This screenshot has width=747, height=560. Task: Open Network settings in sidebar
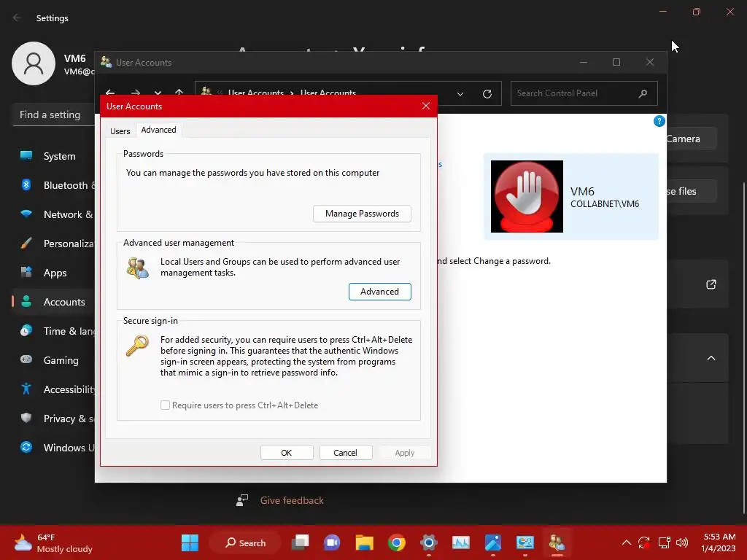pyautogui.click(x=53, y=214)
